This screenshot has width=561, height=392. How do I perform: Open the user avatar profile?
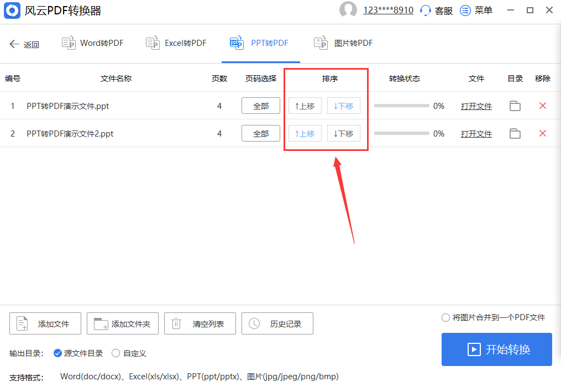[x=348, y=9]
